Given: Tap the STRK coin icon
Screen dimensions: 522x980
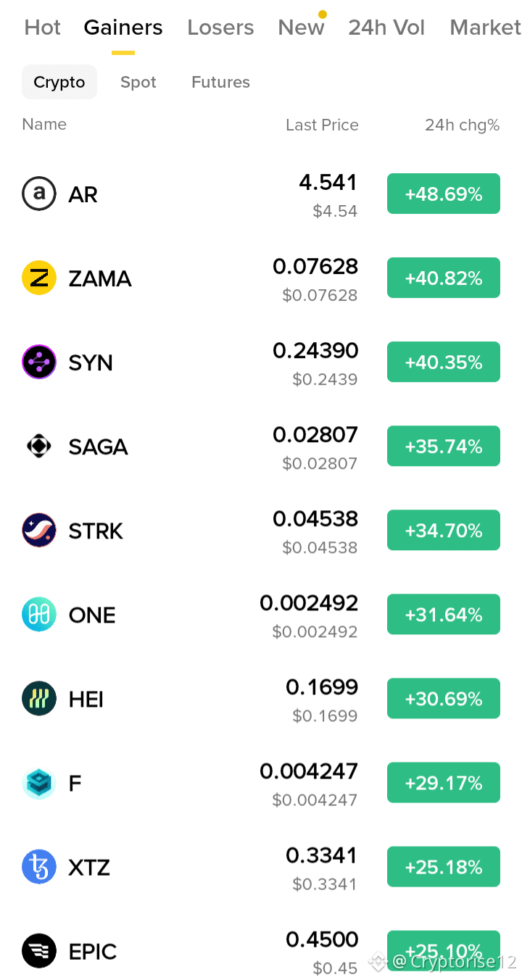Looking at the screenshot, I should (39, 530).
